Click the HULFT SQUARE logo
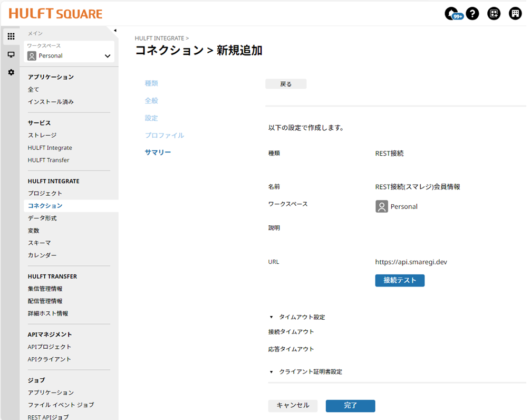 [55, 14]
